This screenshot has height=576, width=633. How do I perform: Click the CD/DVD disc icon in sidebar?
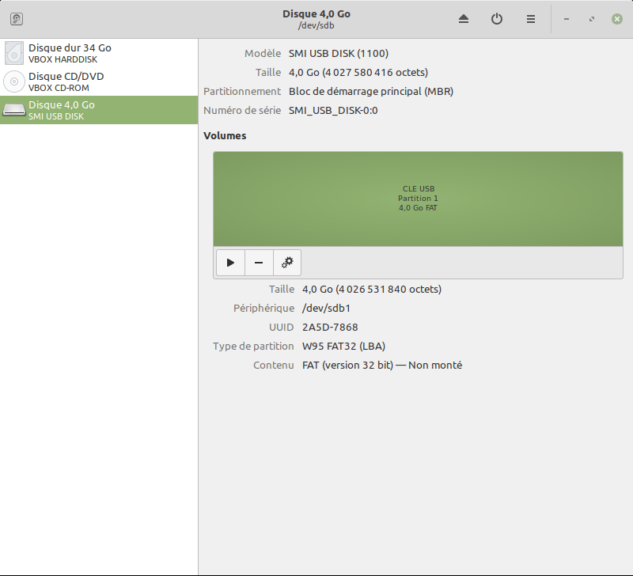[x=14, y=82]
